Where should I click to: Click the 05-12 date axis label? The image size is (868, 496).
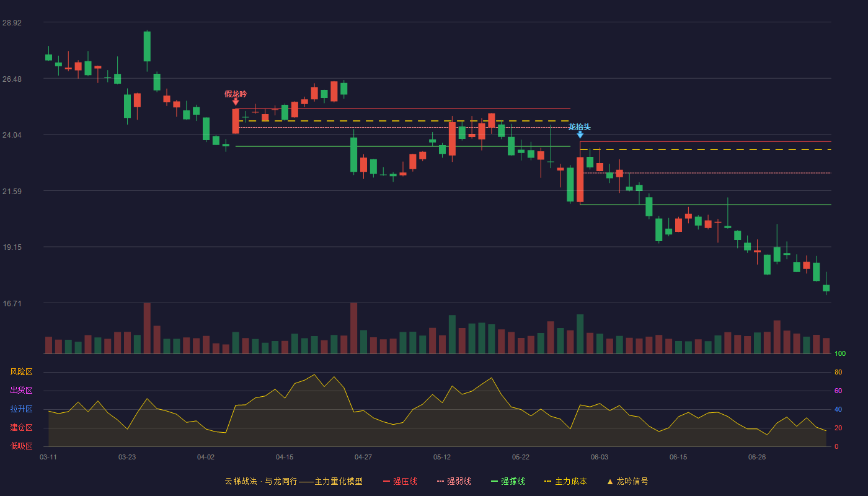(x=442, y=457)
